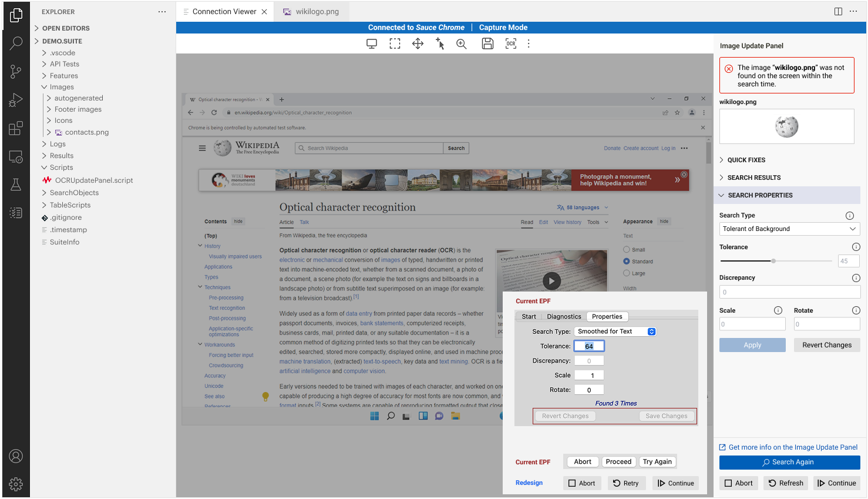Select the zoom magnifier tool in toolbar
868x499 pixels.
[x=462, y=43]
